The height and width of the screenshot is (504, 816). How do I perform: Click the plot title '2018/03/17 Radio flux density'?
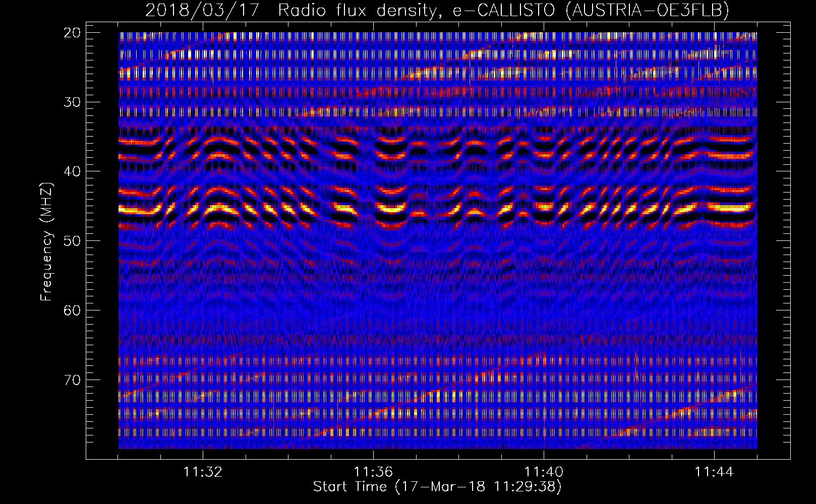(437, 10)
